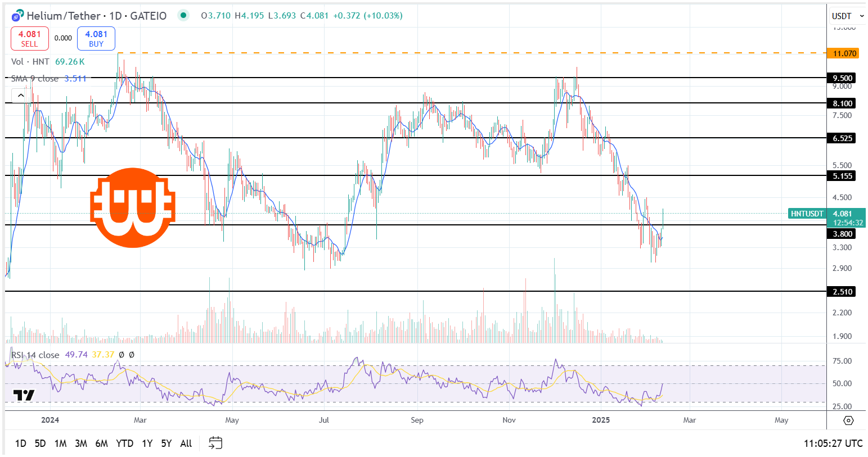Click the Helium coin logo icon

click(18, 16)
